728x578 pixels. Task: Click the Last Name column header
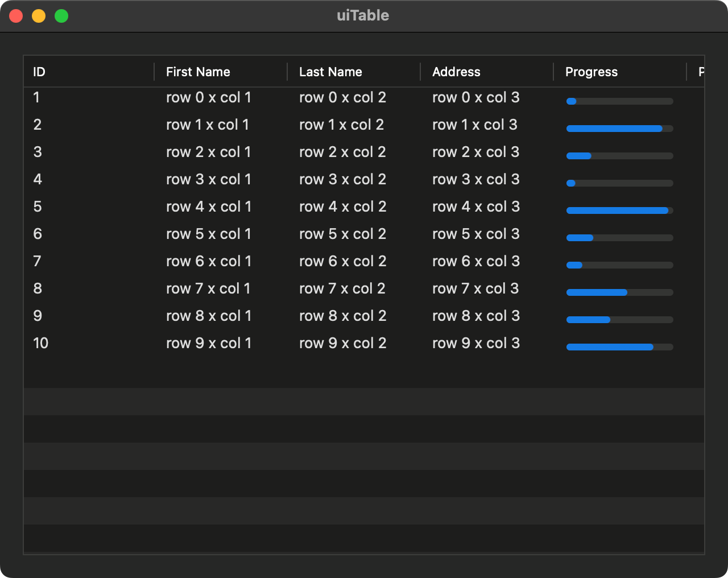pyautogui.click(x=330, y=72)
